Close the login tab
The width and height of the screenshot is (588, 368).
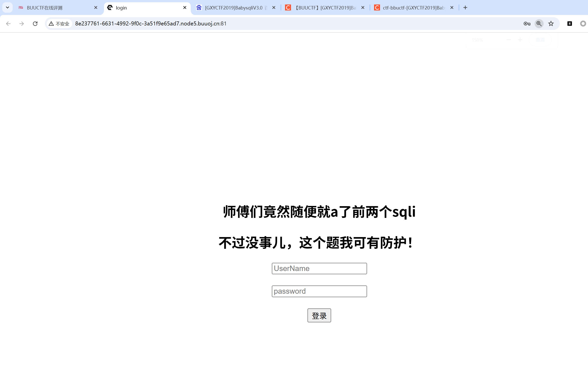coord(185,7)
